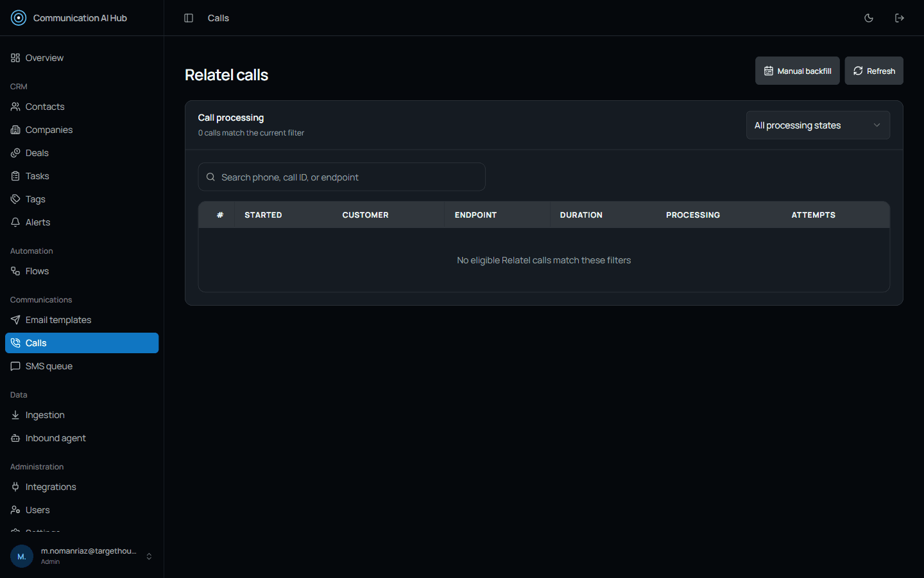Viewport: 924px width, 578px height.
Task: Click the Communication AI Hub logo
Action: (x=19, y=18)
